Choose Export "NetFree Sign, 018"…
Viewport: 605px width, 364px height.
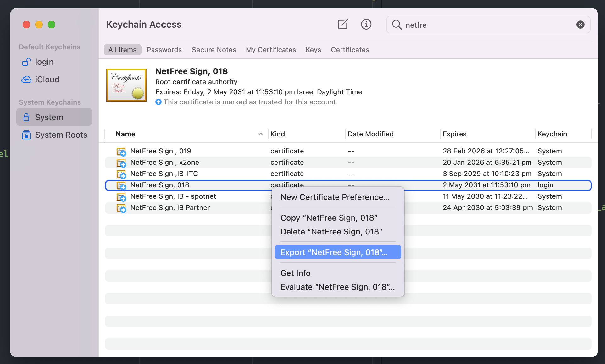338,252
